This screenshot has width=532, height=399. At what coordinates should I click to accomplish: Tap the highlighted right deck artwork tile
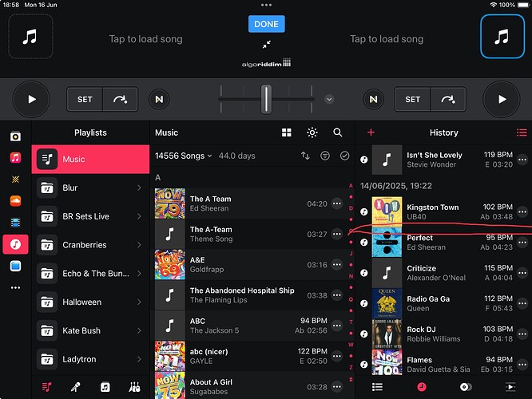(502, 37)
